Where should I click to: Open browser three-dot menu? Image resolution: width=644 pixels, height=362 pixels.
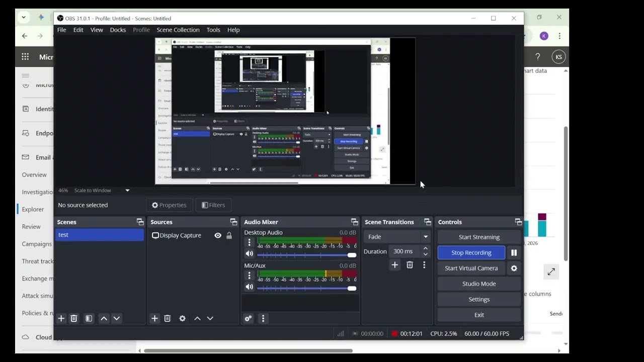(559, 36)
